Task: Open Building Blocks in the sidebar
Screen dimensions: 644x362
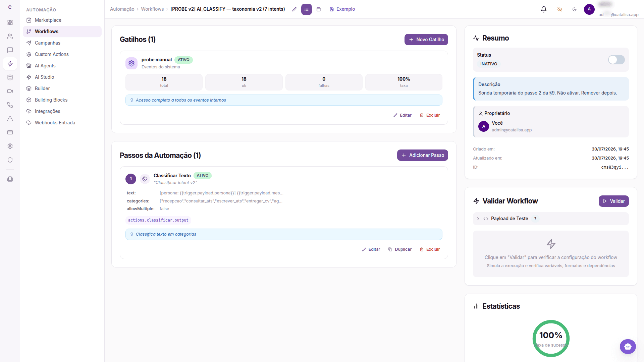Action: click(62, 100)
